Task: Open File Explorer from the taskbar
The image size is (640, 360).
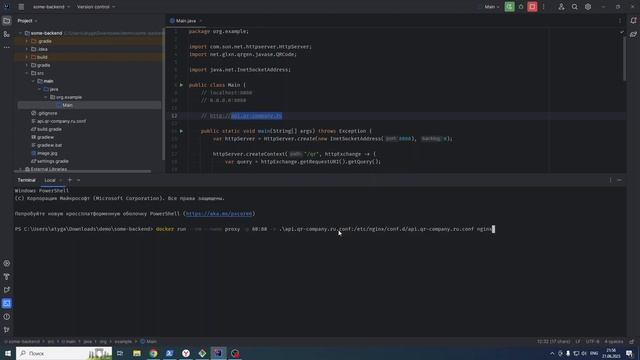Action: pyautogui.click(x=137, y=353)
